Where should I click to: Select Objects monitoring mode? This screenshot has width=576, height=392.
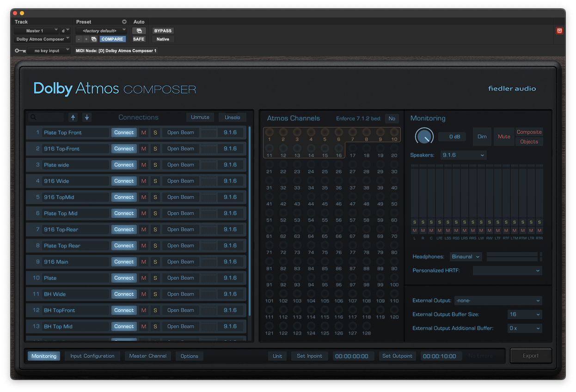pyautogui.click(x=529, y=142)
